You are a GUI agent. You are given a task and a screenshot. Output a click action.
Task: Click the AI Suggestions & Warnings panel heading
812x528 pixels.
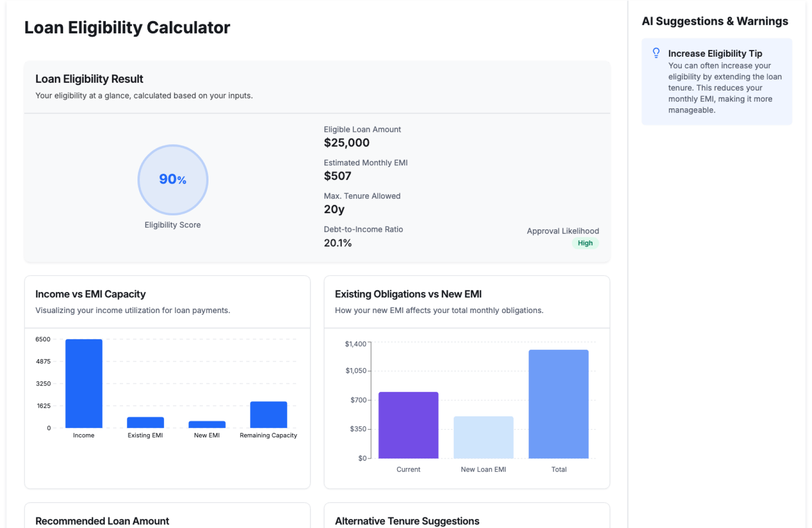[715, 21]
